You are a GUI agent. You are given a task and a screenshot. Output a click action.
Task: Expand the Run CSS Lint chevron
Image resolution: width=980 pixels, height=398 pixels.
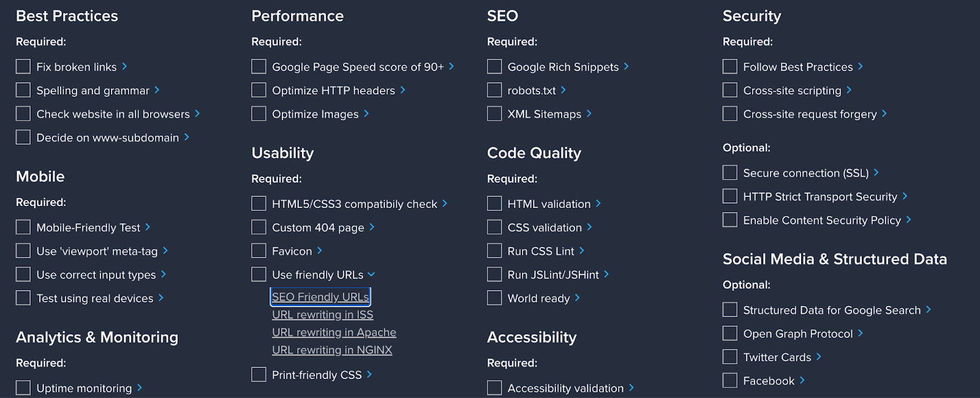pyautogui.click(x=582, y=250)
